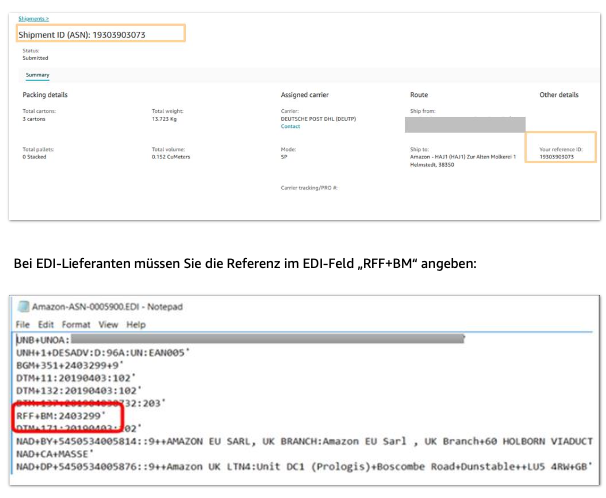The width and height of the screenshot is (606, 498).
Task: Click the Submitted status text
Action: [x=35, y=58]
